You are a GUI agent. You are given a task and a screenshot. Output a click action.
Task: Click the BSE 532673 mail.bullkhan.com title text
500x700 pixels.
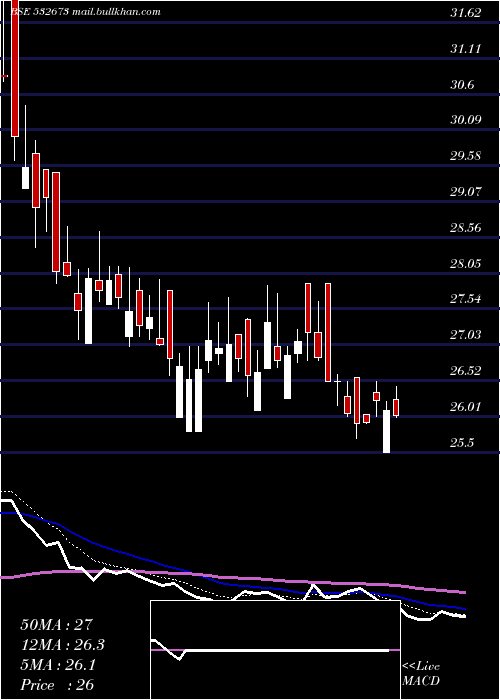point(84,12)
